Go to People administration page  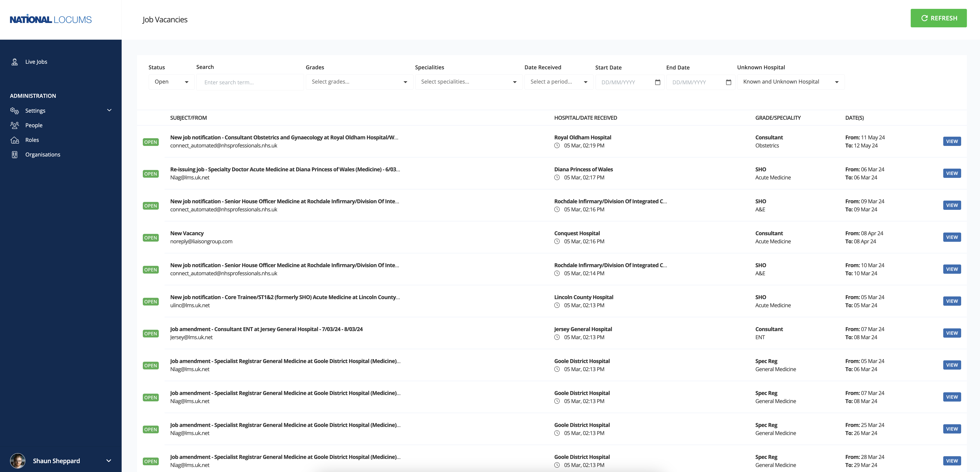34,125
